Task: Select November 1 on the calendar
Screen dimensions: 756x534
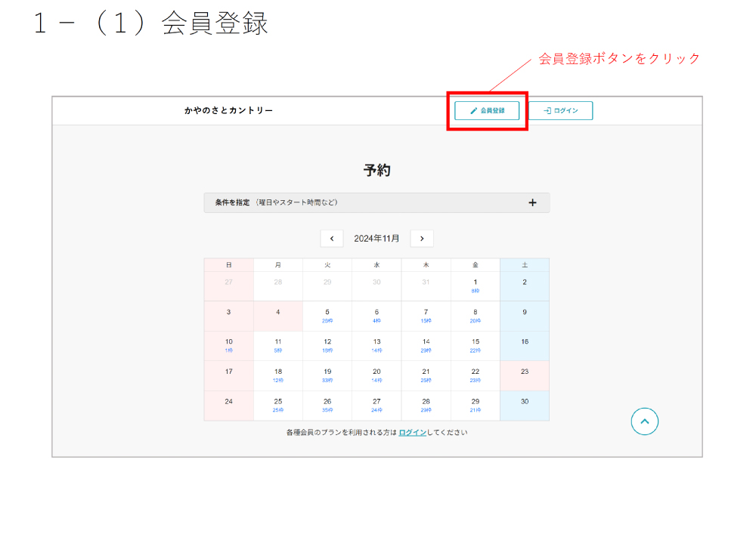Action: click(x=475, y=286)
